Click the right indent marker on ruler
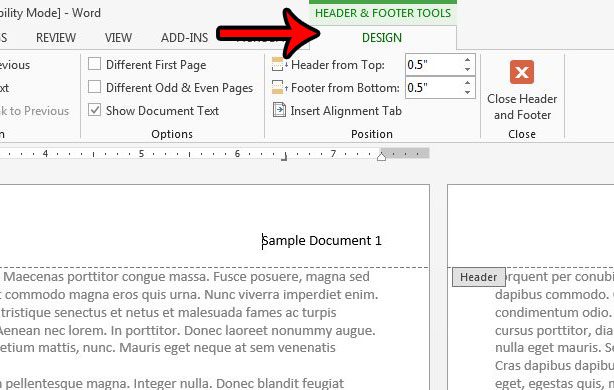The width and height of the screenshot is (614, 390). (381, 157)
